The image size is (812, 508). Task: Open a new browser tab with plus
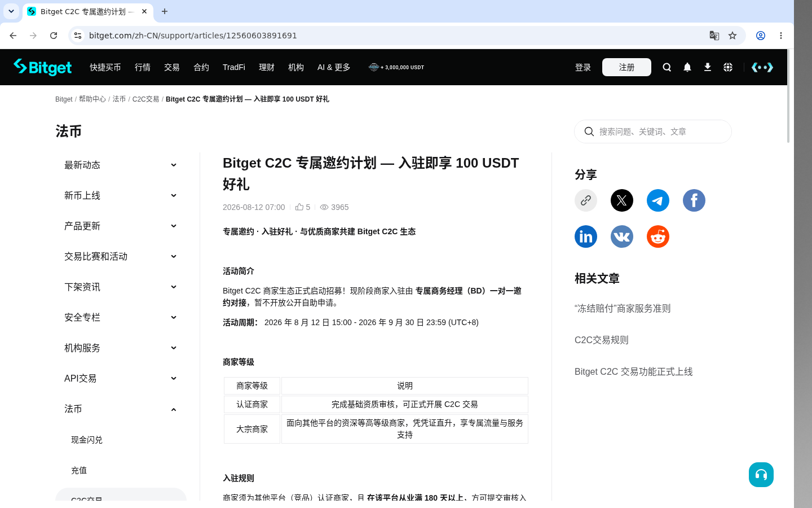[165, 11]
